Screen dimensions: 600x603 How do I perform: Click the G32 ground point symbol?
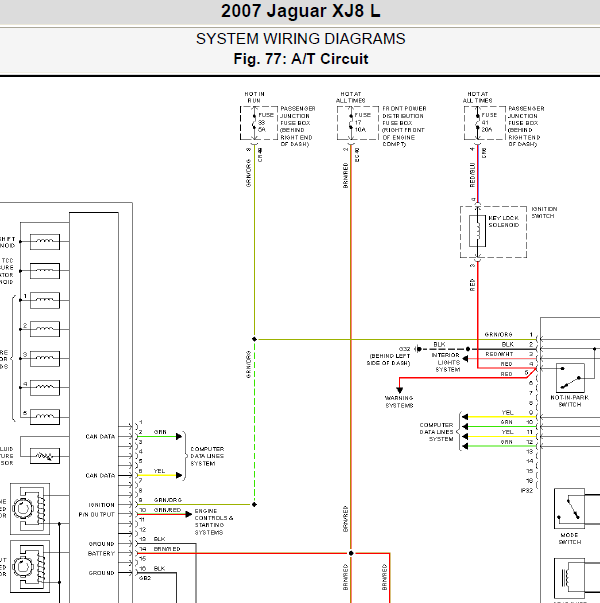[x=418, y=349]
